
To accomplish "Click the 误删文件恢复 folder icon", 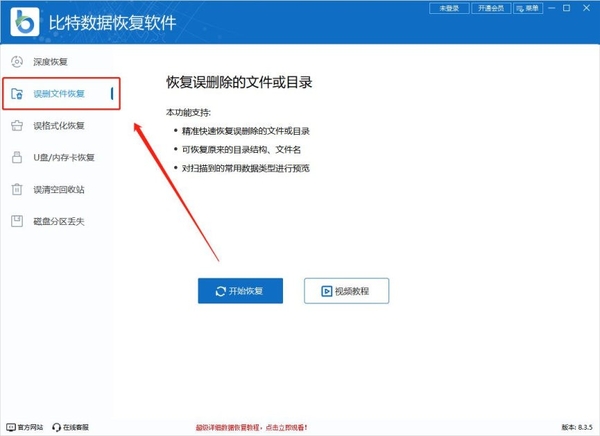I will click(17, 93).
